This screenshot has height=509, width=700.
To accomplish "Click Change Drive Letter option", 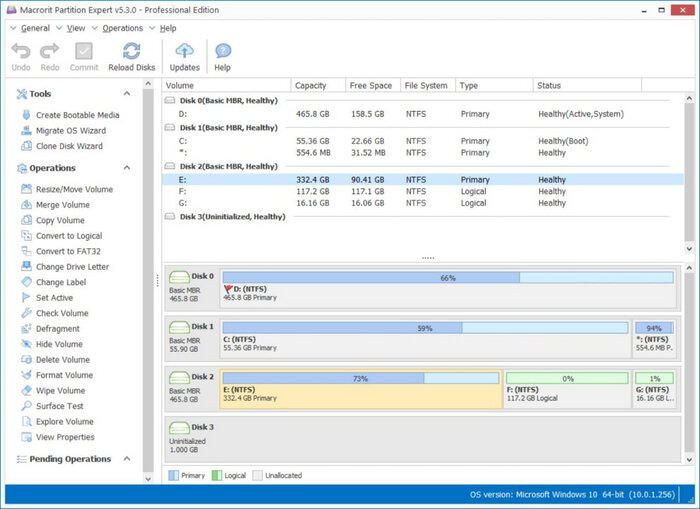I will pos(73,267).
